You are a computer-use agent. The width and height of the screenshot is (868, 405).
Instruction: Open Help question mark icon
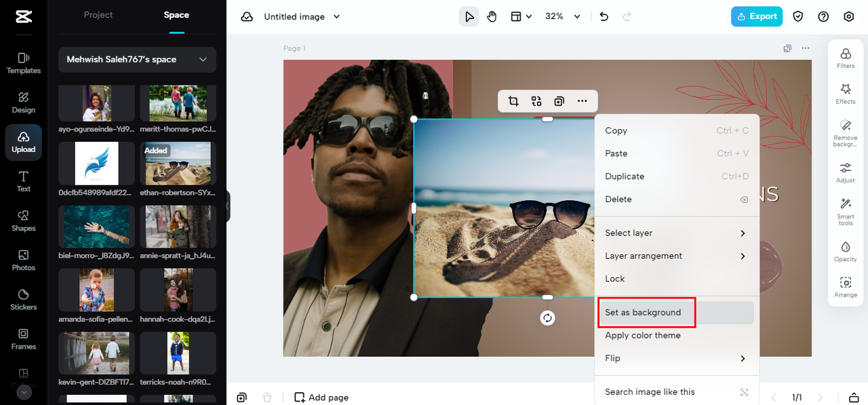823,16
